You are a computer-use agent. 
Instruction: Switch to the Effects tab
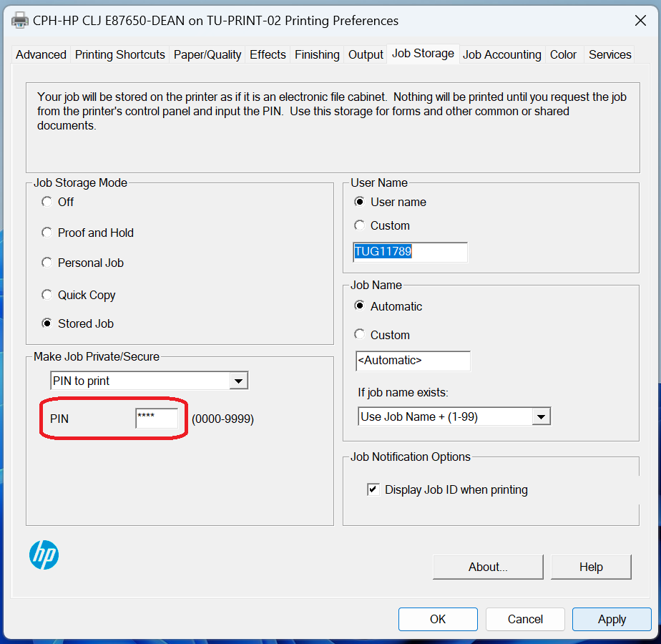pyautogui.click(x=268, y=55)
